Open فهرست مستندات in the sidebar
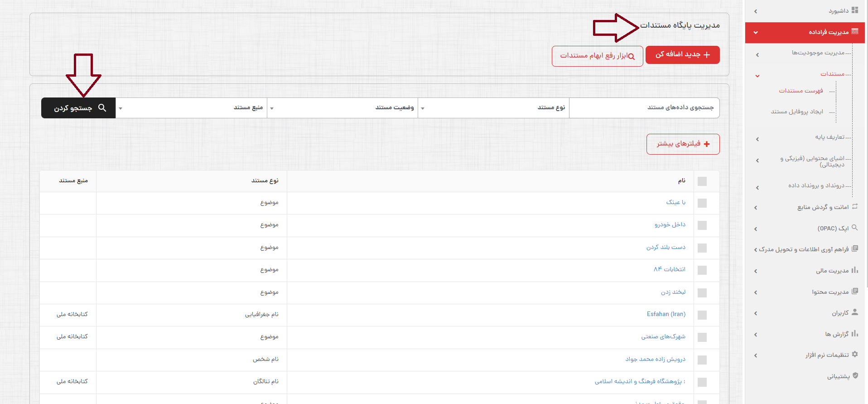 [800, 91]
